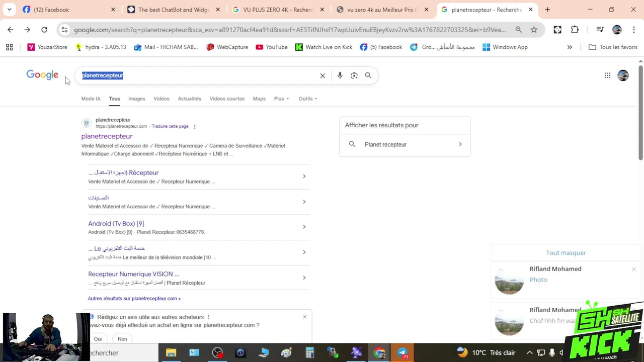Expand the Recepteur Numerique VISION arrow
This screenshot has height=362, width=644.
click(304, 278)
